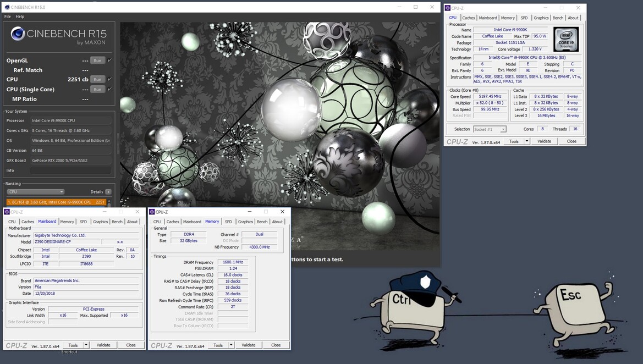
Task: Click Validate in CPU-Z Memory window
Action: pyautogui.click(x=249, y=345)
